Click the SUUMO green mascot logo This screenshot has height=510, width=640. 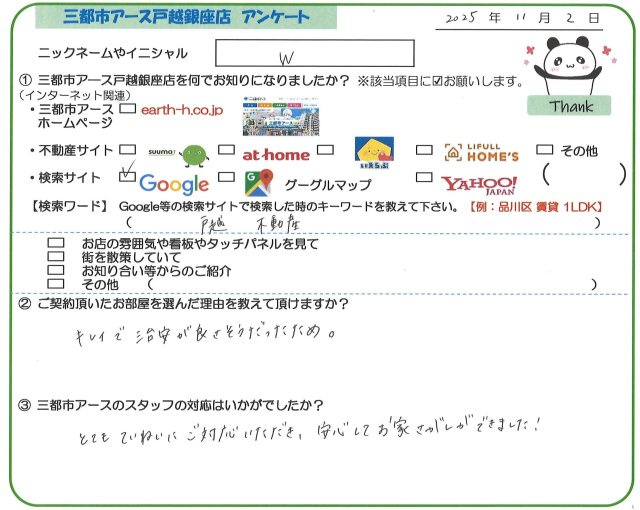click(x=178, y=156)
